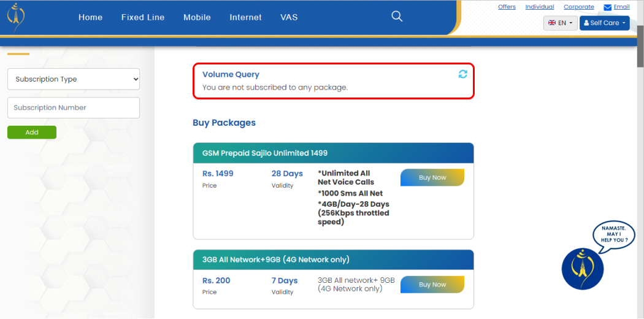Open the search magnifier icon
This screenshot has height=319, width=644.
[397, 17]
